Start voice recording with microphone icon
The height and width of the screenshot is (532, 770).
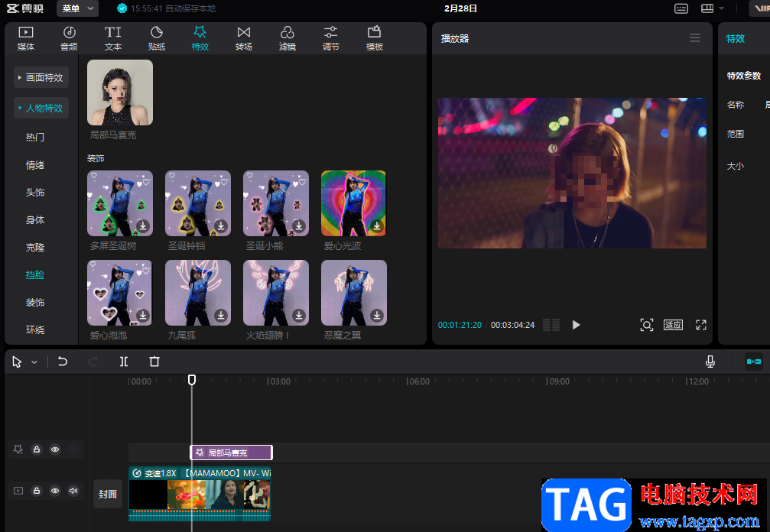click(x=710, y=362)
